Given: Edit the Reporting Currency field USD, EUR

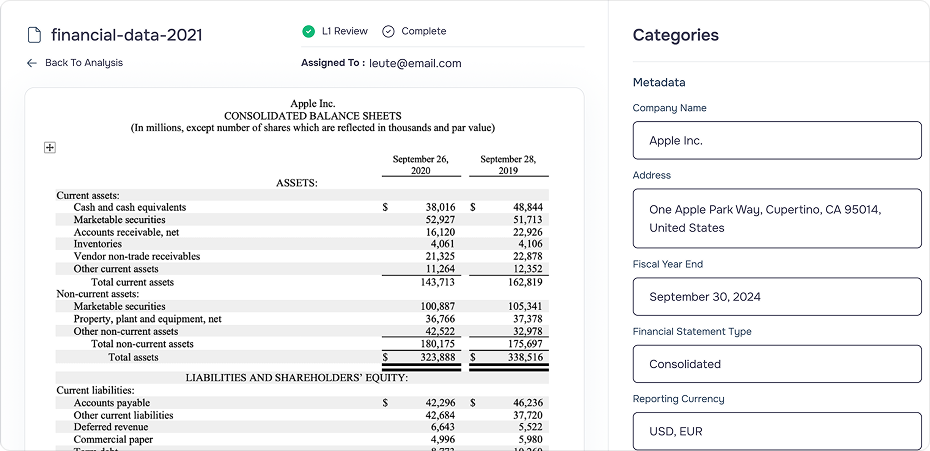Looking at the screenshot, I should [777, 431].
